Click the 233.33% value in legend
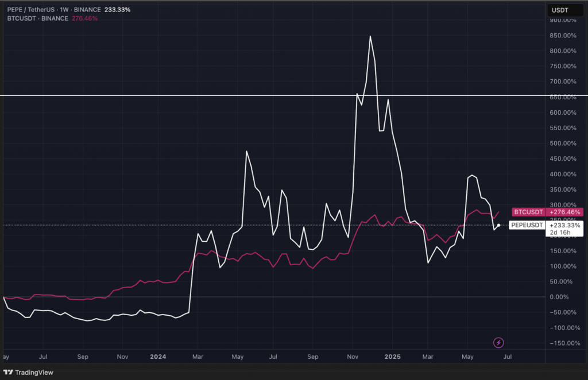 click(117, 10)
